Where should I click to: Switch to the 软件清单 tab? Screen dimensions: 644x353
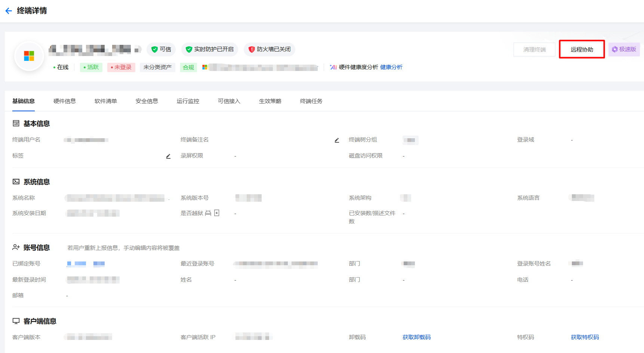[x=106, y=101]
